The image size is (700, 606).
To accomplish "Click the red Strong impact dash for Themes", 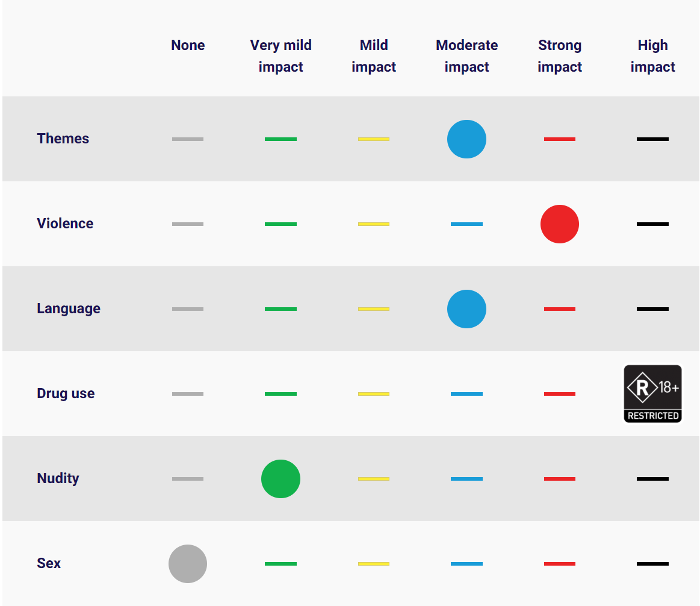I will coord(560,139).
